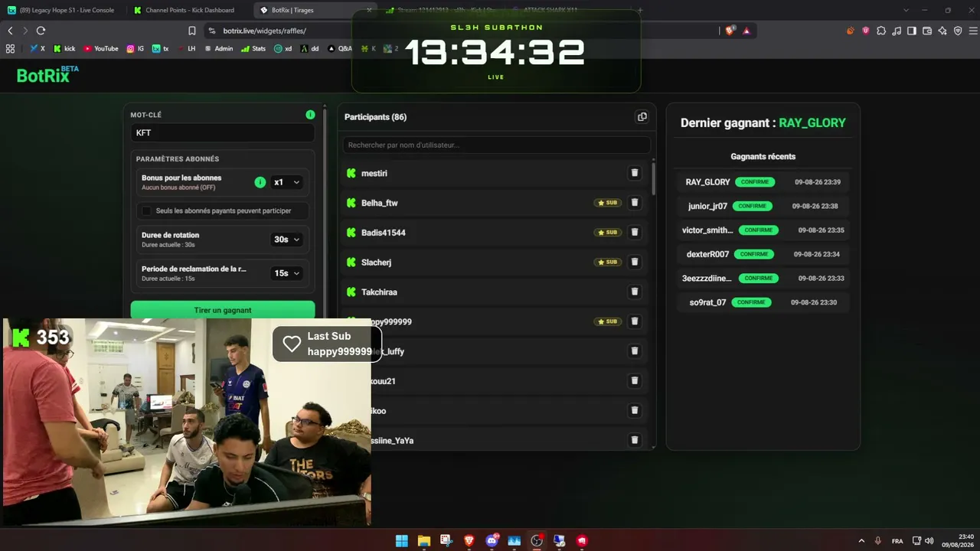This screenshot has width=980, height=551.
Task: Open the media playlist music-note icon
Action: (897, 31)
